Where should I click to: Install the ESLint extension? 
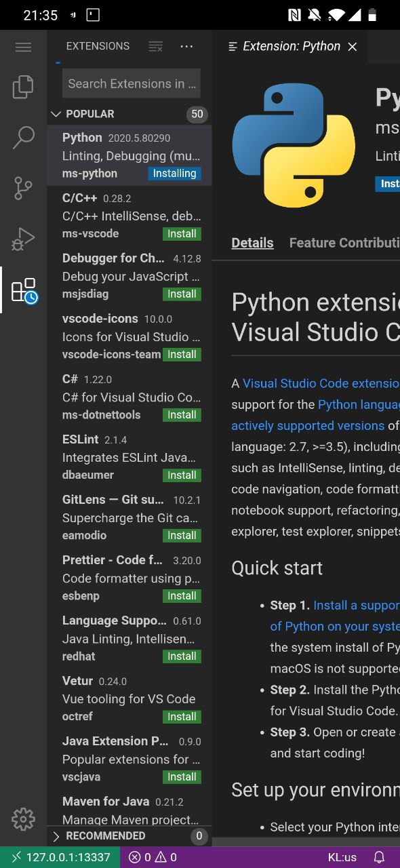point(182,475)
